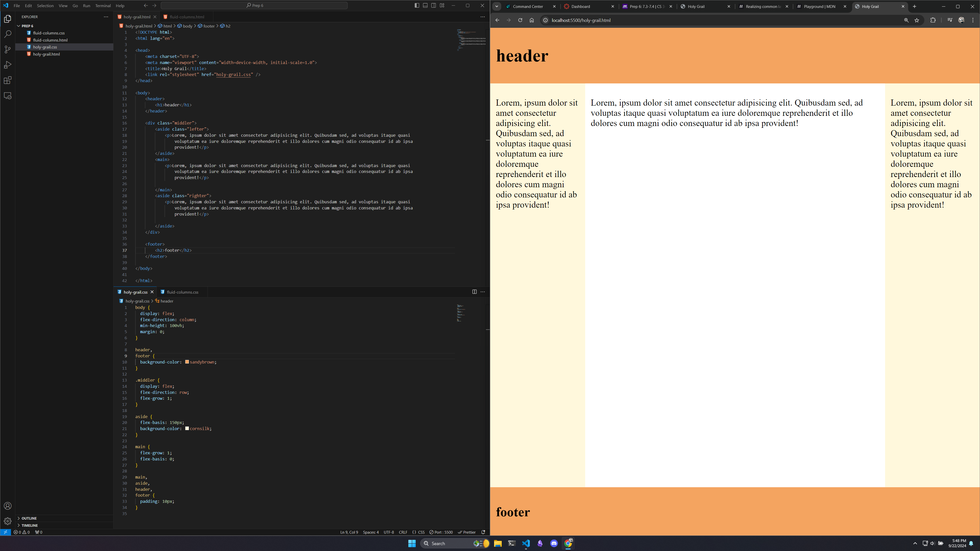The image size is (980, 551).
Task: Click the browser address bar URL
Action: 581,20
